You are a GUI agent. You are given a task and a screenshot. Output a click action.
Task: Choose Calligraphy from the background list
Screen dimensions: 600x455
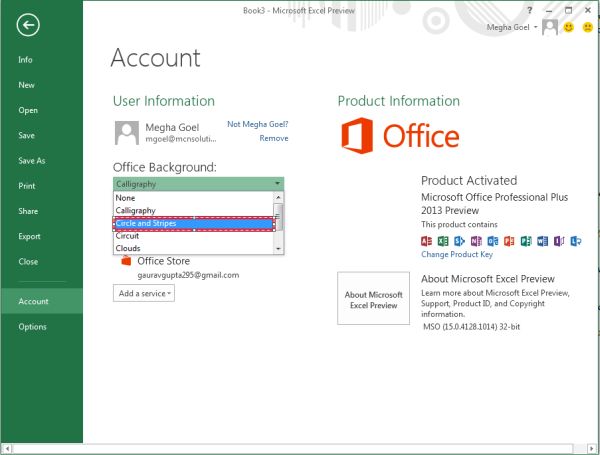[194, 210]
